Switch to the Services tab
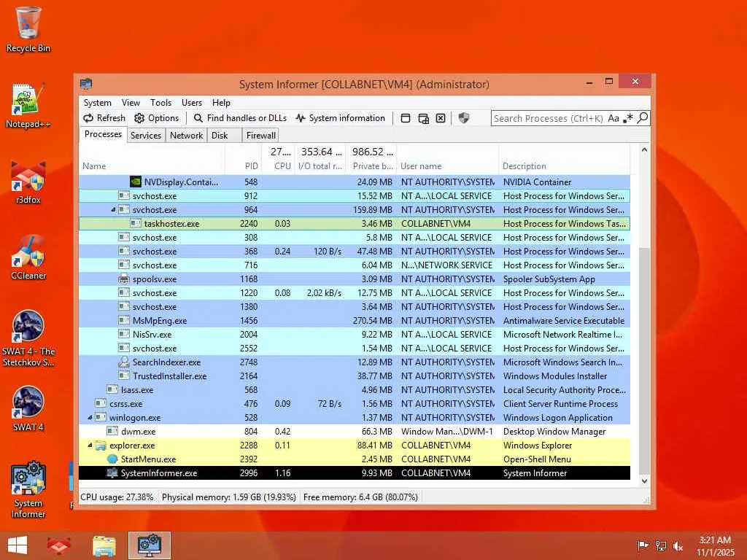This screenshot has height=560, width=747. [146, 135]
